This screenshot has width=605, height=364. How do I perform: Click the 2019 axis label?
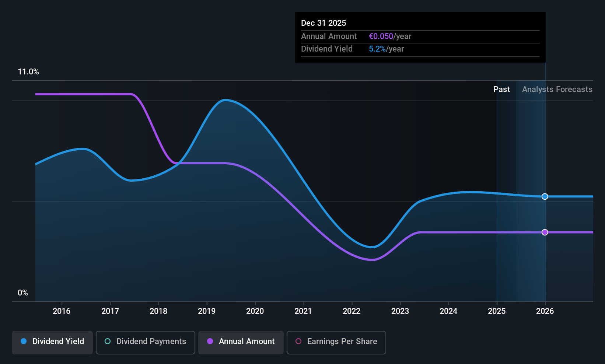tap(207, 311)
